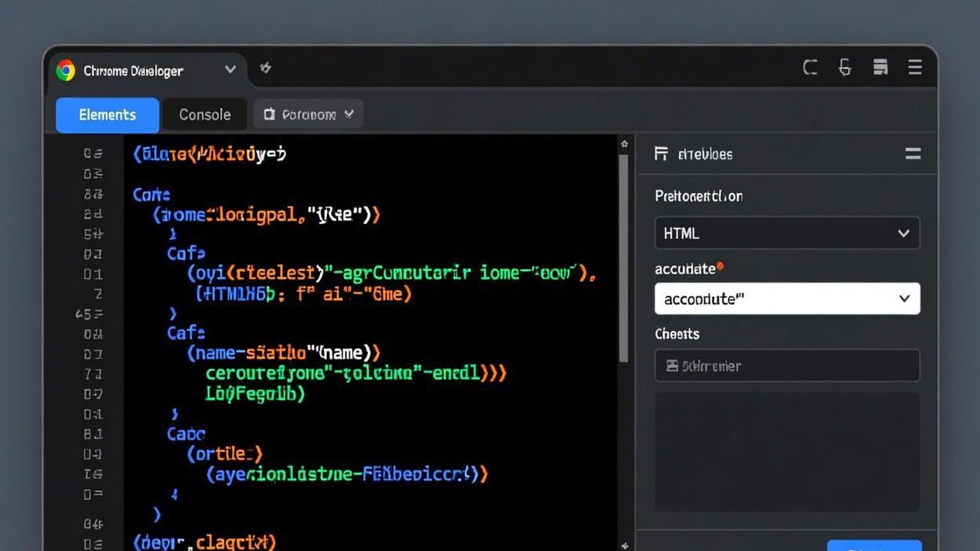Open the white accoodute dropdown

click(787, 299)
